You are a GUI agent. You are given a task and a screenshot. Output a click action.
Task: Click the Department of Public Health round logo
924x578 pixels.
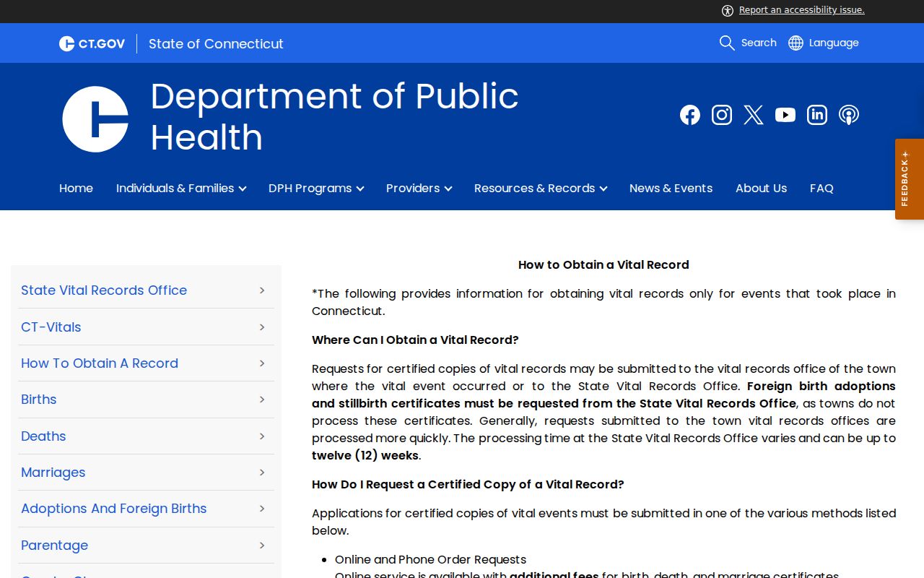95,119
